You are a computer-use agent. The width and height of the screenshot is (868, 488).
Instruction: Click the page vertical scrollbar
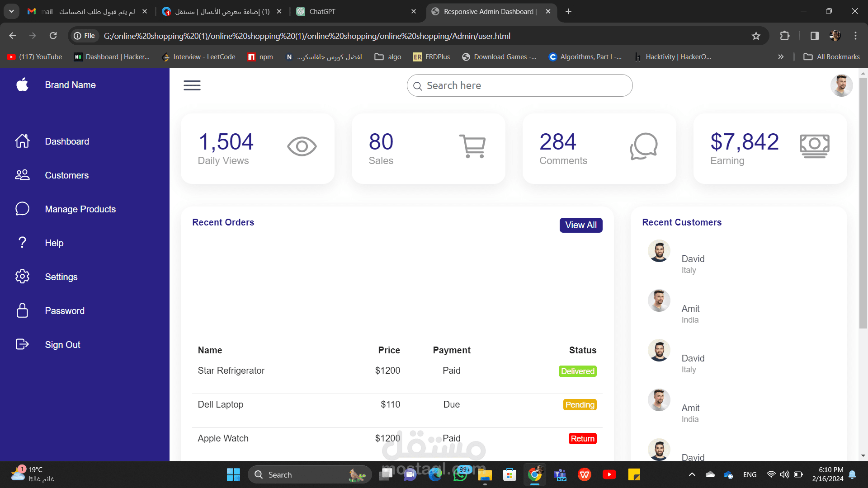[863, 203]
